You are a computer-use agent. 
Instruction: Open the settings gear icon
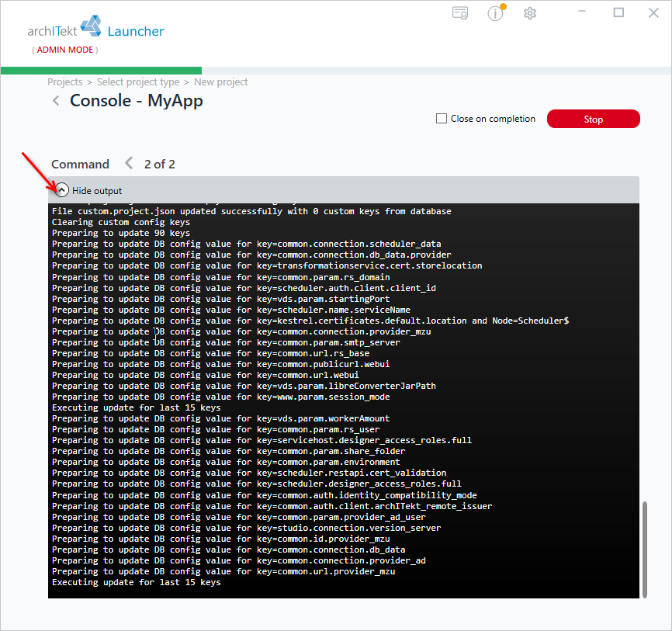[x=530, y=13]
